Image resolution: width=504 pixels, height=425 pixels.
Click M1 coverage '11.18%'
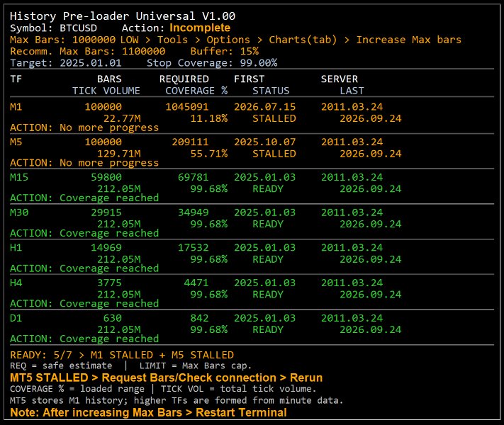click(x=209, y=118)
